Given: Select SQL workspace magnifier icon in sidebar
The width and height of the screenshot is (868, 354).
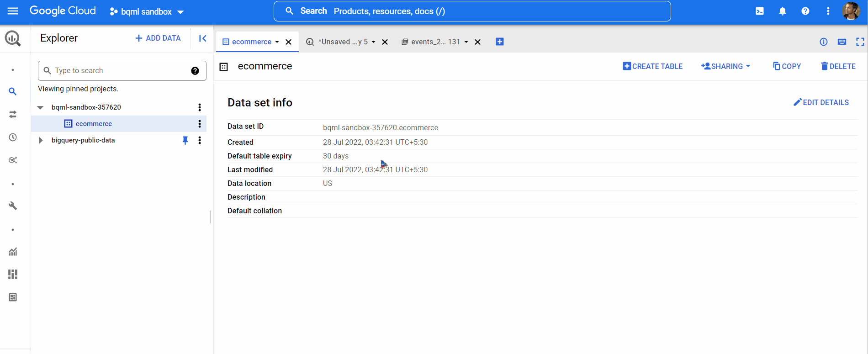Looking at the screenshot, I should tap(13, 91).
